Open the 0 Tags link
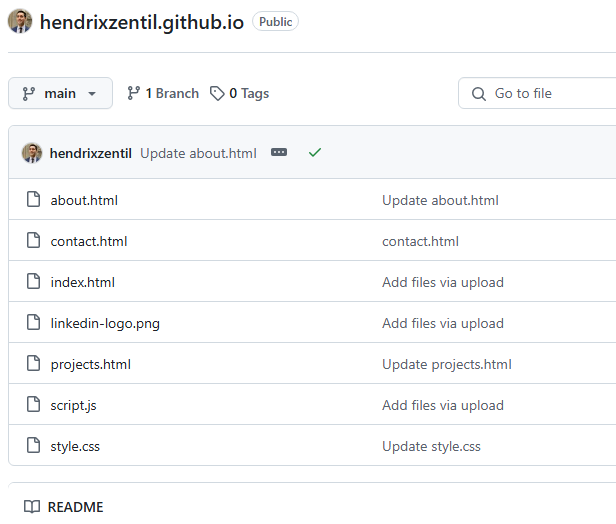The height and width of the screenshot is (524, 616). [249, 93]
